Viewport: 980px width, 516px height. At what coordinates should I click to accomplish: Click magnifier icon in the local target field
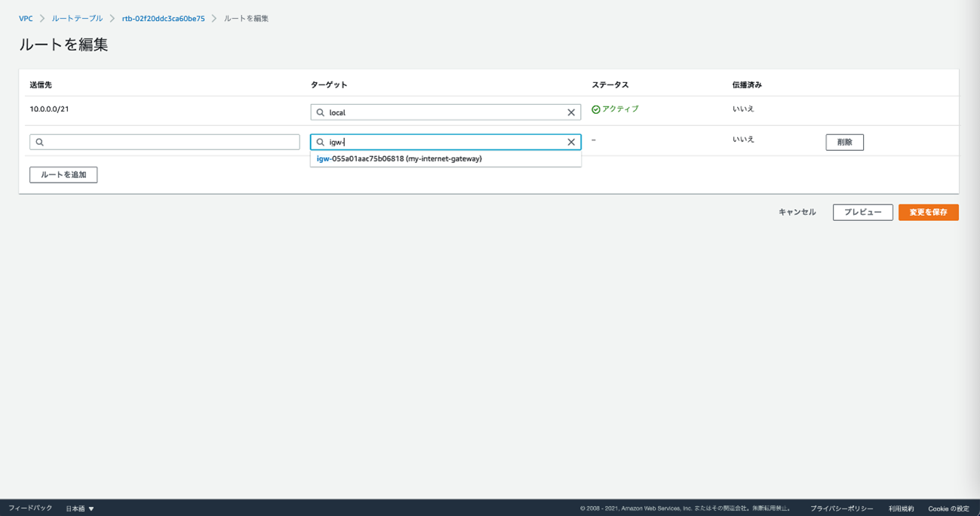[321, 112]
